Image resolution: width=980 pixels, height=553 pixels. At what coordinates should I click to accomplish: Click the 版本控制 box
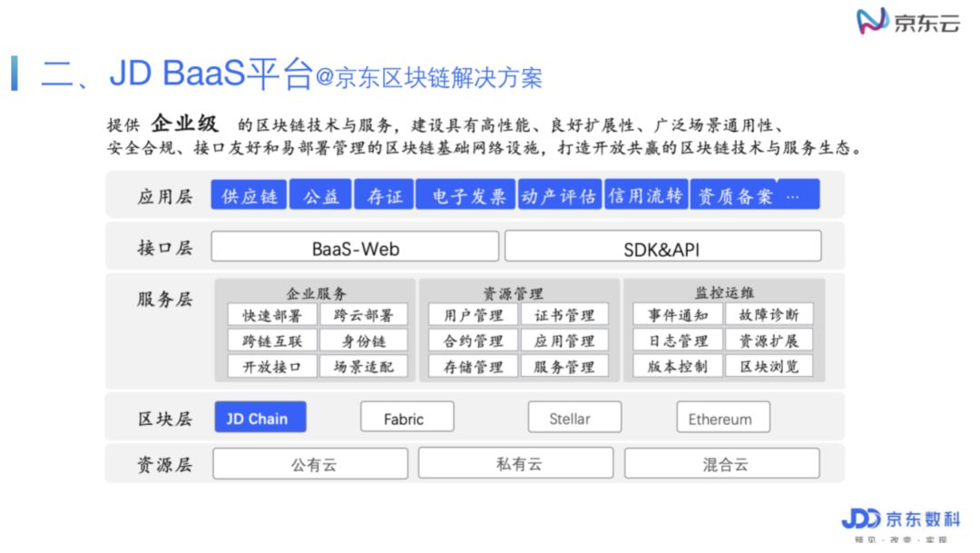[x=678, y=365]
